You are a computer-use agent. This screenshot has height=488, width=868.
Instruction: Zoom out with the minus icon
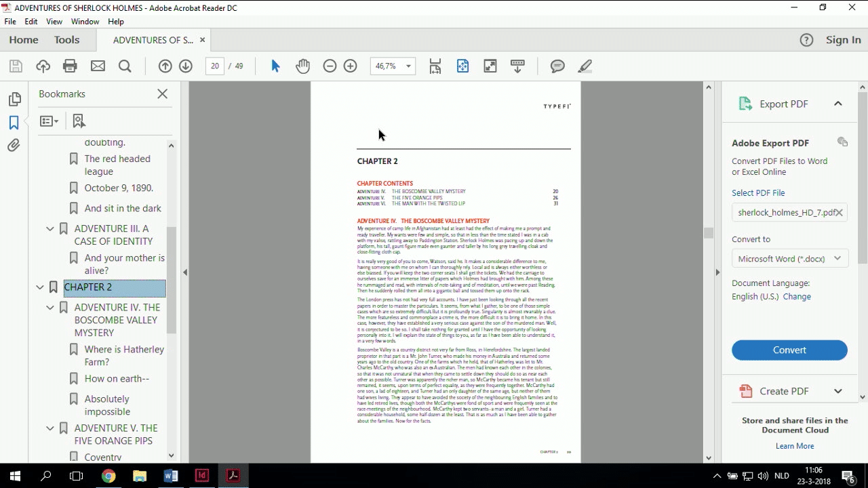pyautogui.click(x=330, y=66)
